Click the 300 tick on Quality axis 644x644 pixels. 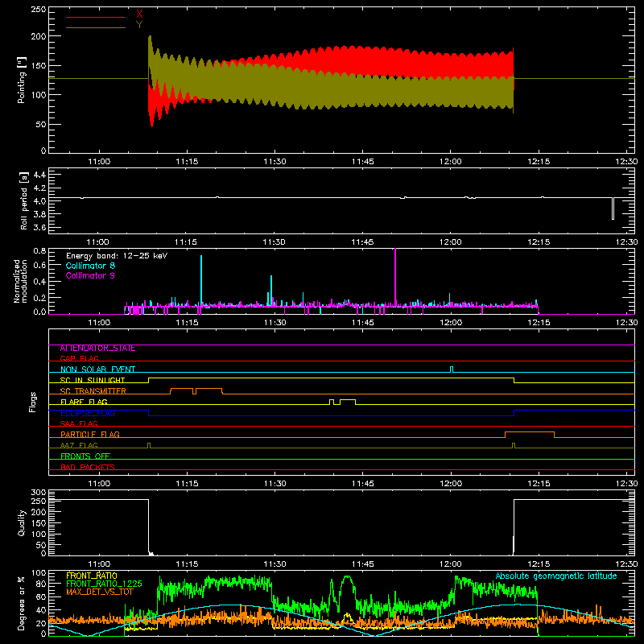coord(39,493)
